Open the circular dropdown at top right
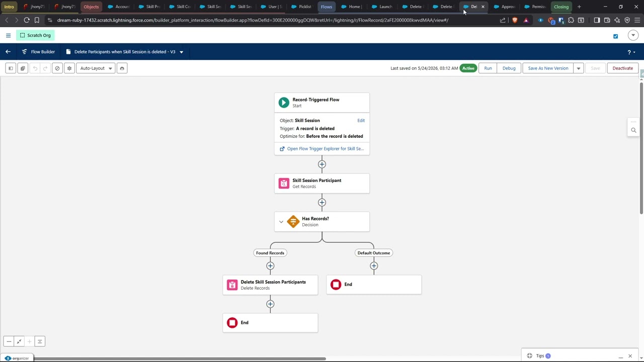Screen dimensions: 644x362 [633, 35]
